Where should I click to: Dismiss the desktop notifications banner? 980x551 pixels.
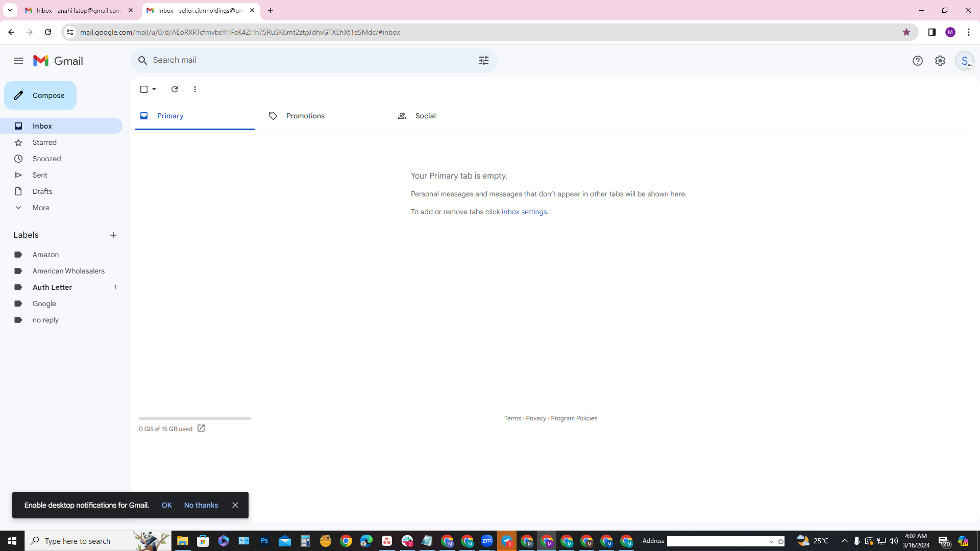click(235, 505)
